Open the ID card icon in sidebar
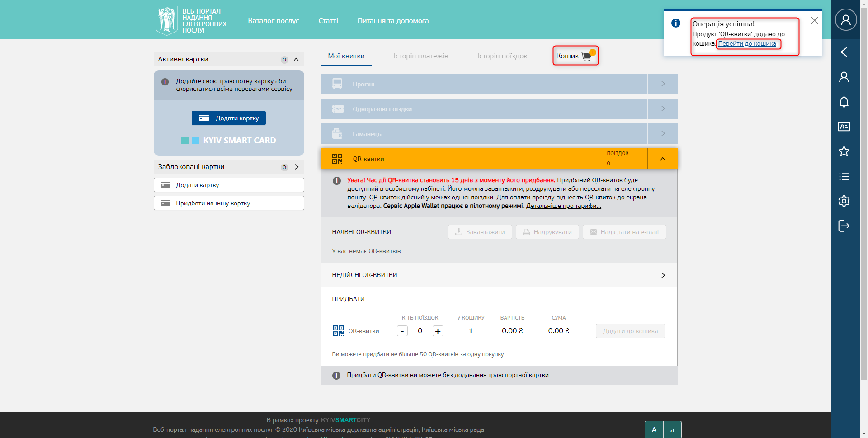The width and height of the screenshot is (868, 438). point(844,127)
